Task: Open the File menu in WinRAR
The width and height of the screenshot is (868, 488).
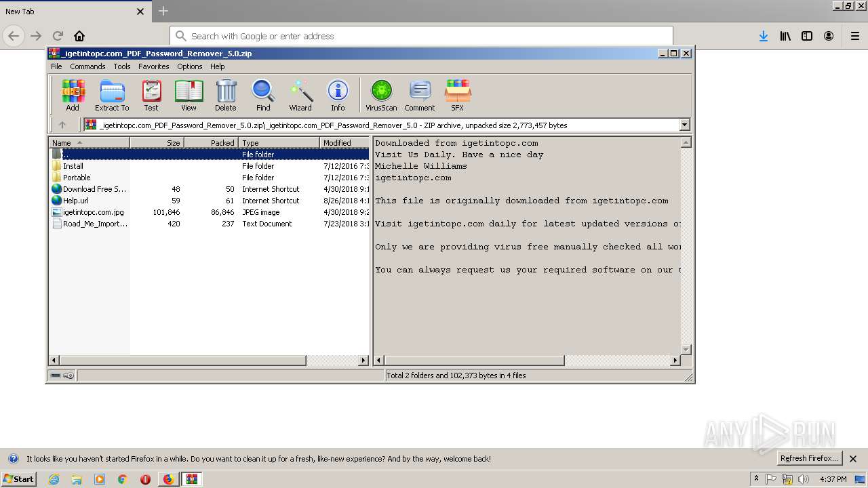Action: click(56, 66)
